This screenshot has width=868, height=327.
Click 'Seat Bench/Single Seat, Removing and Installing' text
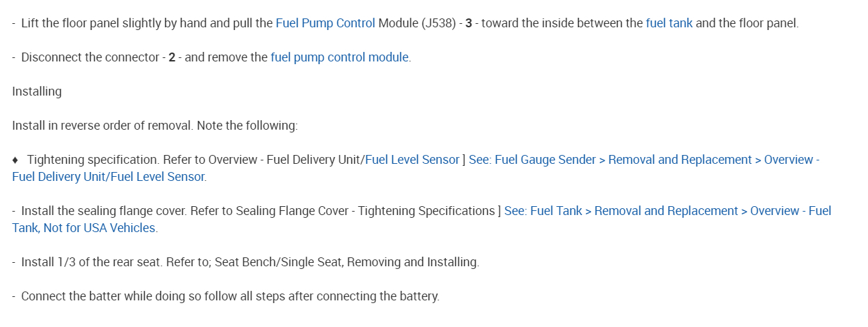coord(347,262)
